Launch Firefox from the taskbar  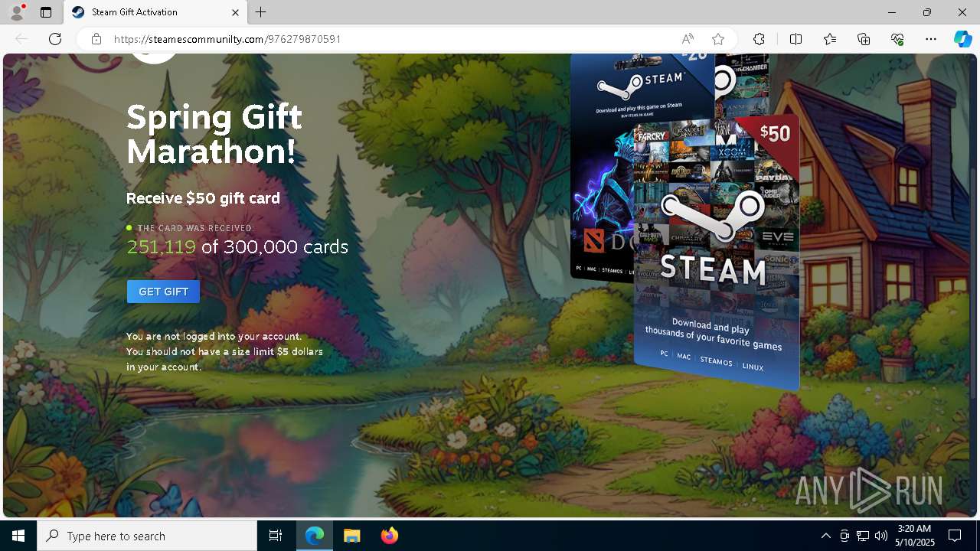(x=389, y=536)
